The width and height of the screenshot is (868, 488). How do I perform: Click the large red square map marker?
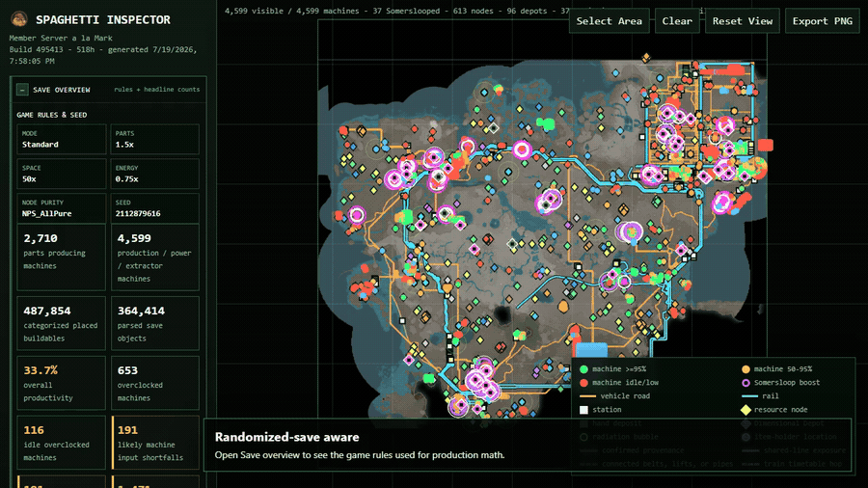(x=766, y=145)
